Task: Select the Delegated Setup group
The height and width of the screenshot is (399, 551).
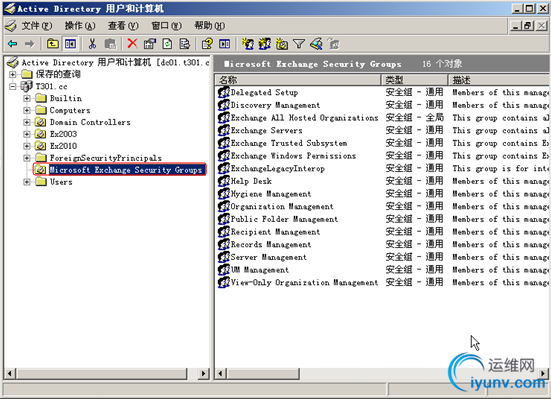Action: 264,92
